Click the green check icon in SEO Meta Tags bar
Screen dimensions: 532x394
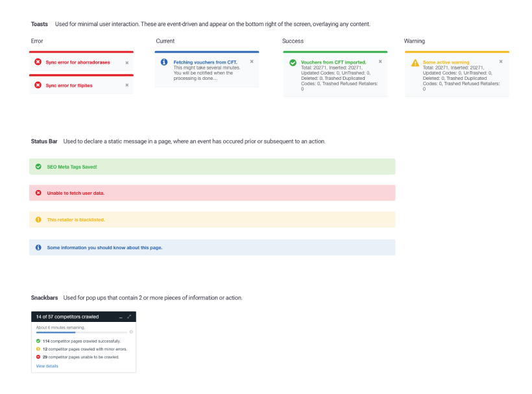tap(38, 167)
